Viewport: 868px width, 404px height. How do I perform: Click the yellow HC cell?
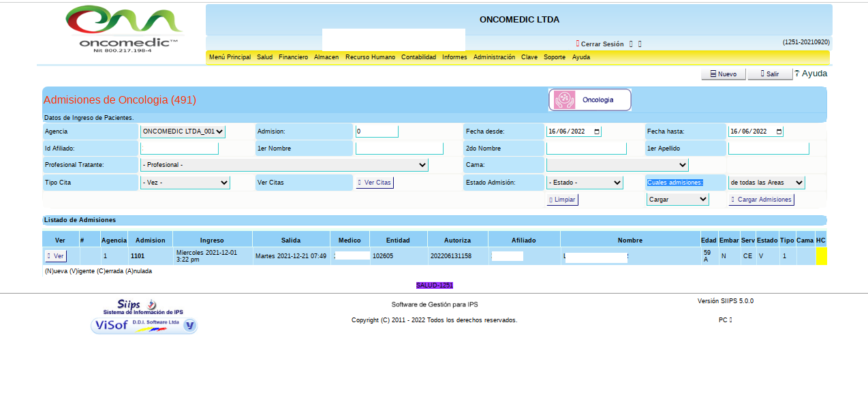point(821,256)
